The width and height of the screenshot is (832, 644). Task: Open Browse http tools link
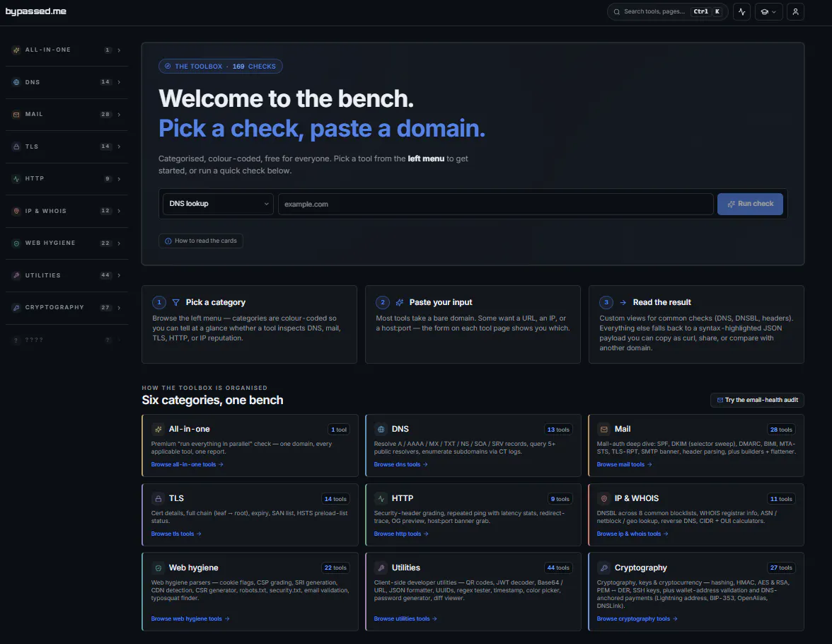click(401, 534)
